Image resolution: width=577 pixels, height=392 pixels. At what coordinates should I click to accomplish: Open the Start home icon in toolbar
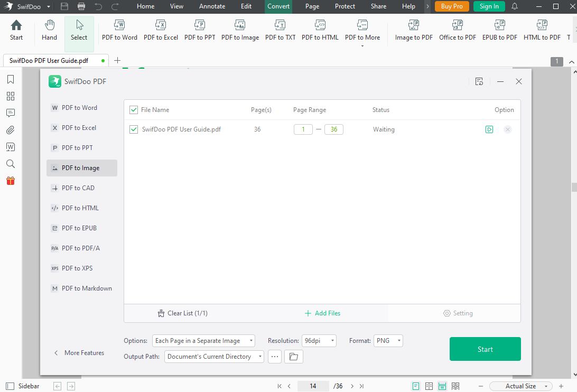coord(16,30)
